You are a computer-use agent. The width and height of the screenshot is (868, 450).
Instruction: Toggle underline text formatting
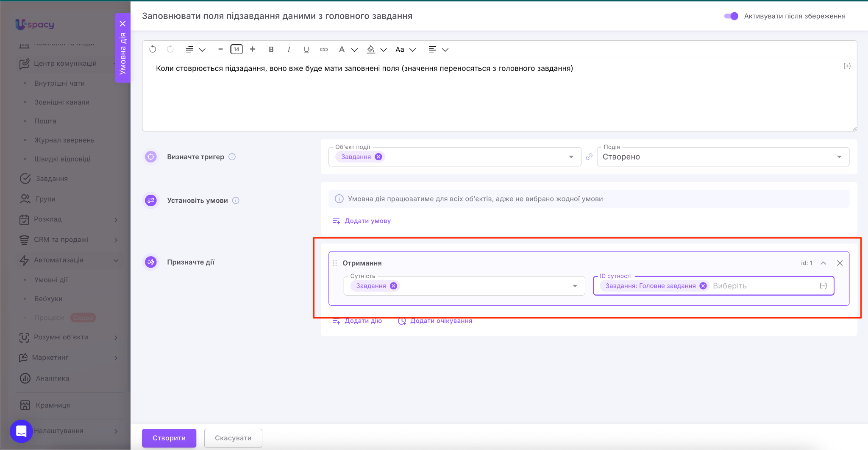(x=306, y=49)
